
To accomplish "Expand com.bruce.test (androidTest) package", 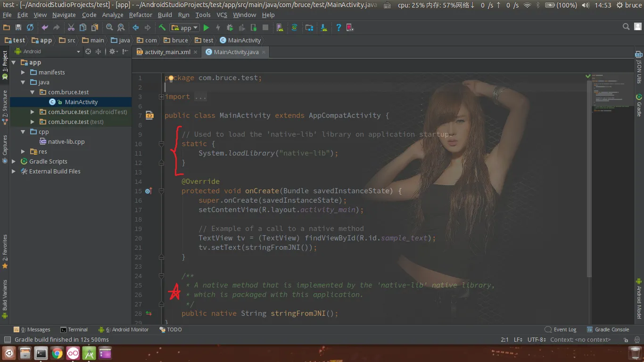I will [x=32, y=112].
